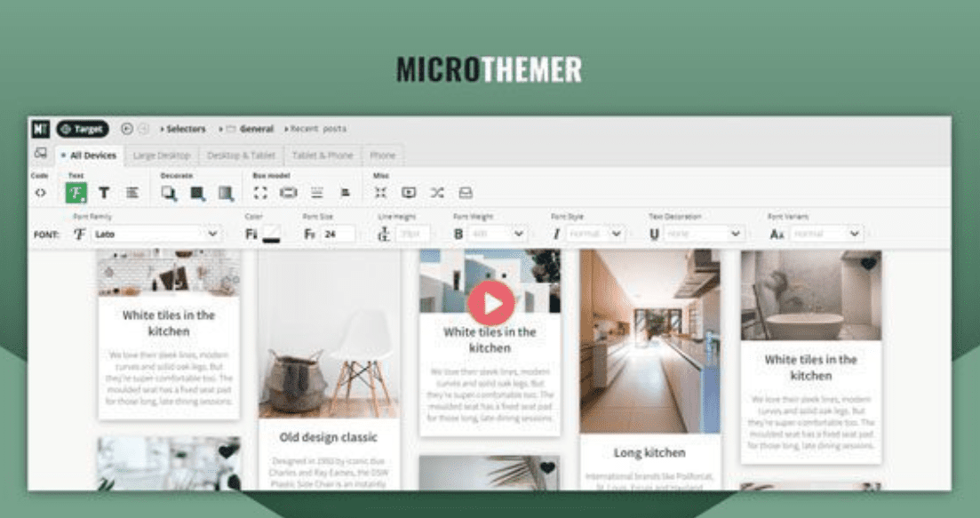
Task: Select the green Font styling icon
Action: click(76, 193)
